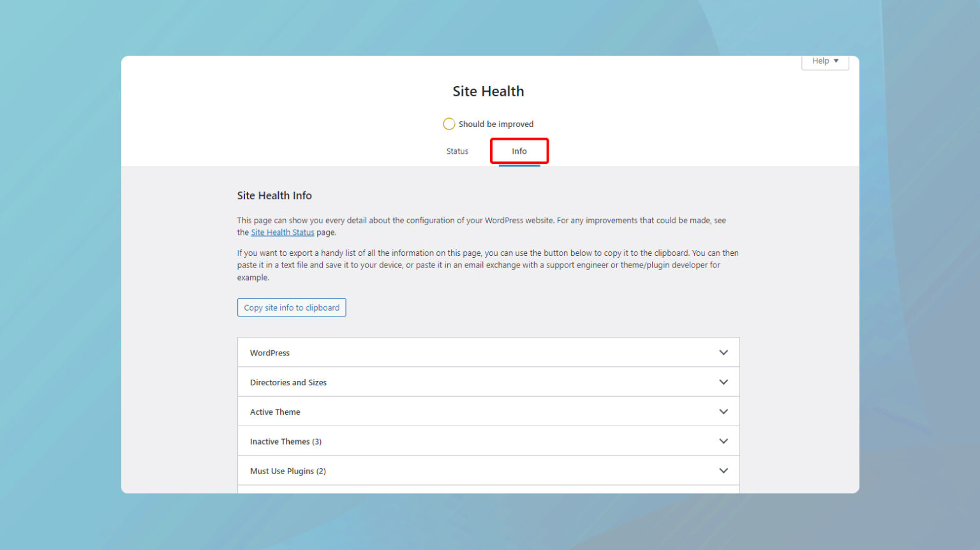Click the Should be improved indicator
The width and height of the screenshot is (980, 550).
pyautogui.click(x=489, y=123)
